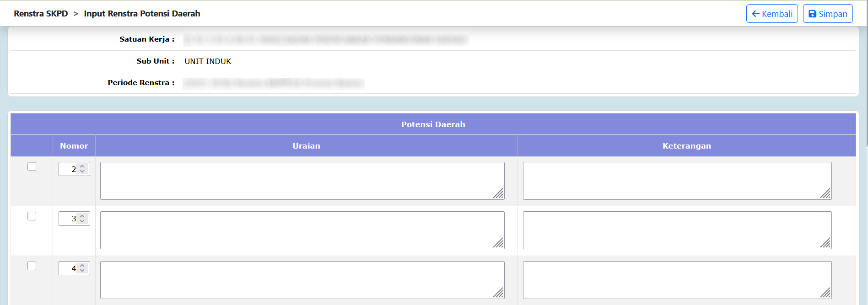Select the Input Renstra Potensi Daerah breadcrumb
Screen dimensions: 868x305
(142, 13)
